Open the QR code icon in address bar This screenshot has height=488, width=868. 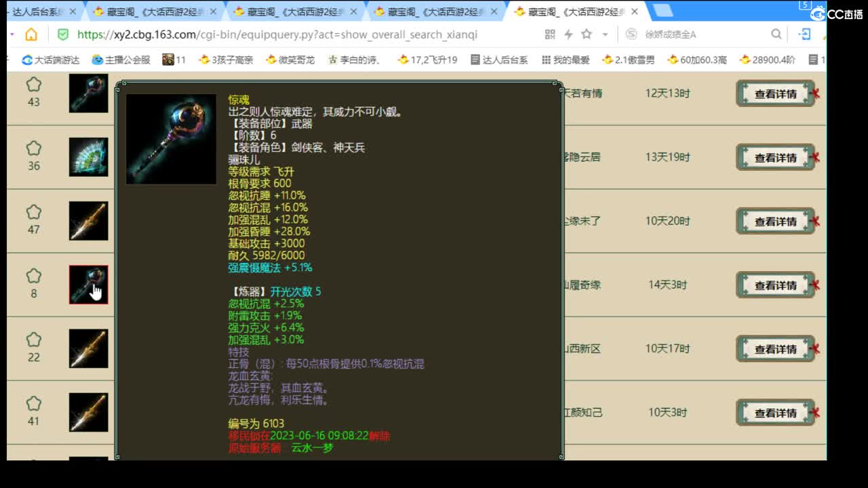550,35
